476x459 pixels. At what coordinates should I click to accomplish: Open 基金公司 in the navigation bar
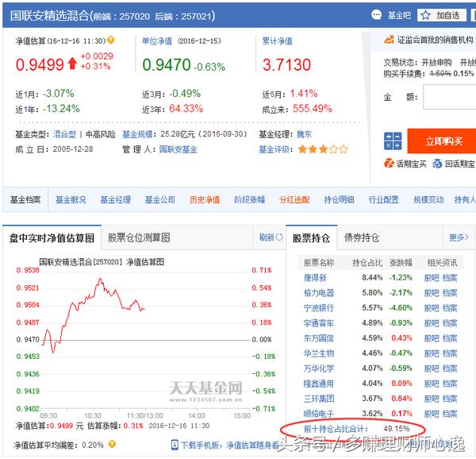[x=160, y=199]
